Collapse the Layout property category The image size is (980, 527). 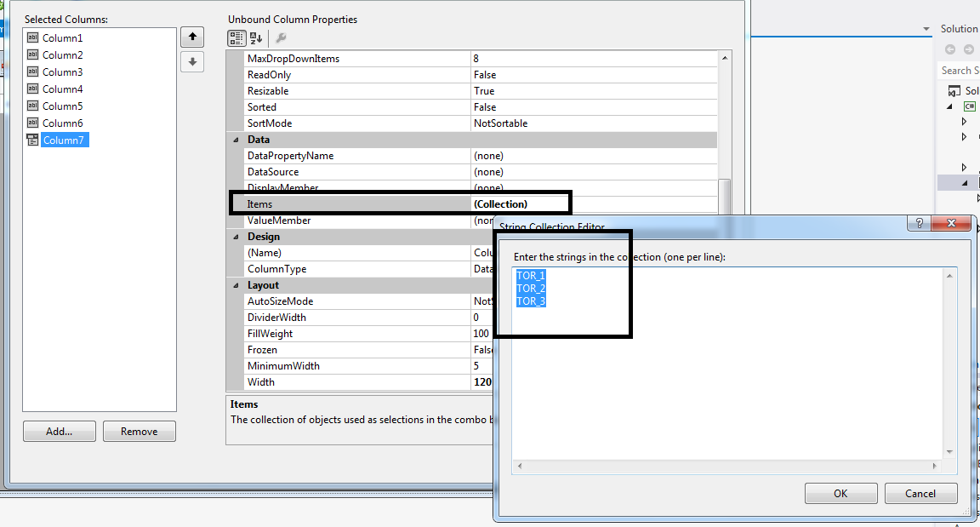236,286
